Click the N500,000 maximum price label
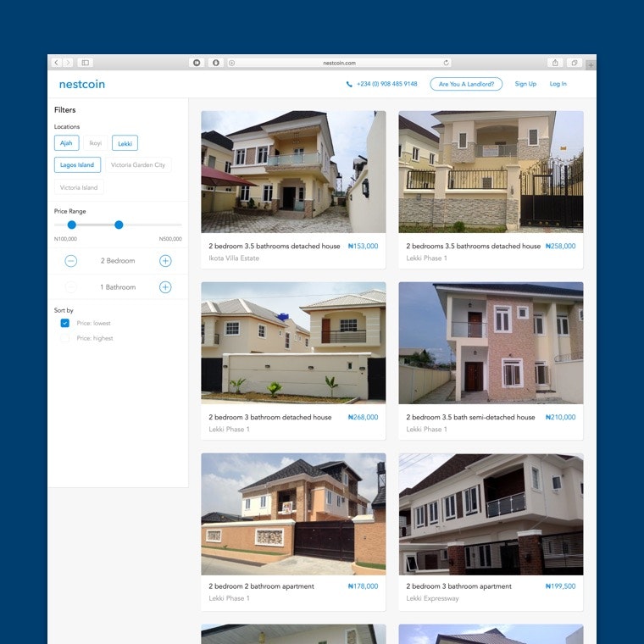Screen dimensions: 644x644 pos(170,239)
